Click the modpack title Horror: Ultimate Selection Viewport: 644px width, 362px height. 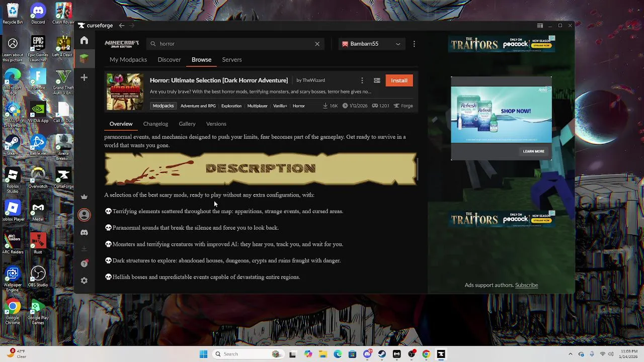[219, 80]
